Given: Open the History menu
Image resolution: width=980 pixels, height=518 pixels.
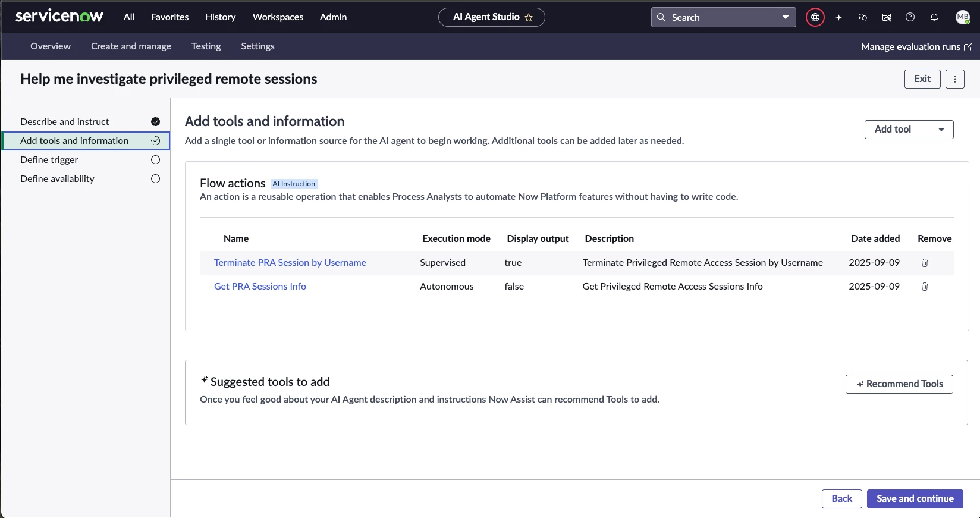Looking at the screenshot, I should click(220, 17).
